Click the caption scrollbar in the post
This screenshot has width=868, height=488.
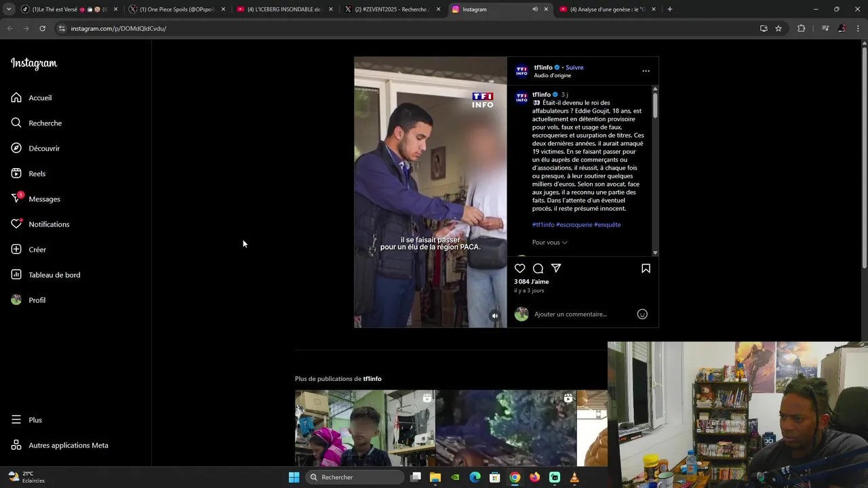pos(655,105)
